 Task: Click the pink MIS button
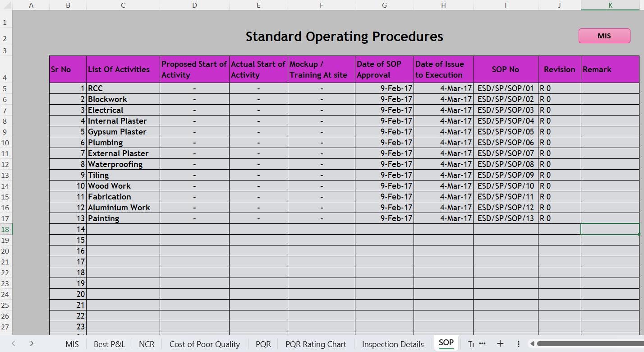604,36
